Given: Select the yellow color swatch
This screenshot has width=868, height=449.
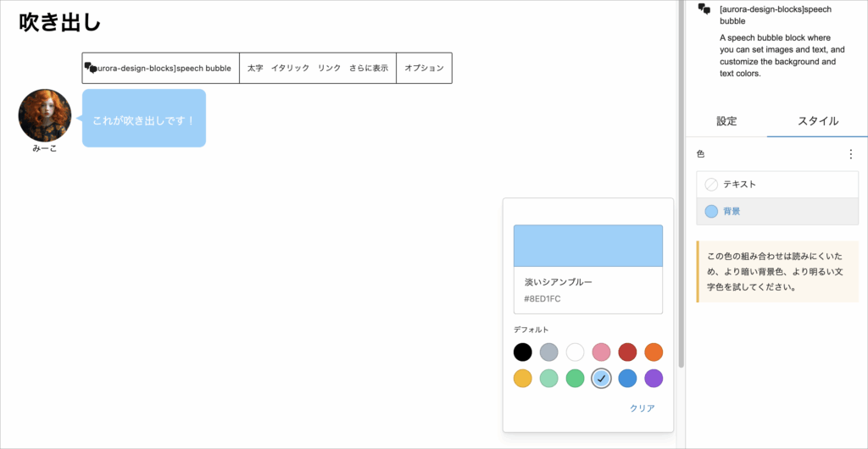Looking at the screenshot, I should click(523, 378).
